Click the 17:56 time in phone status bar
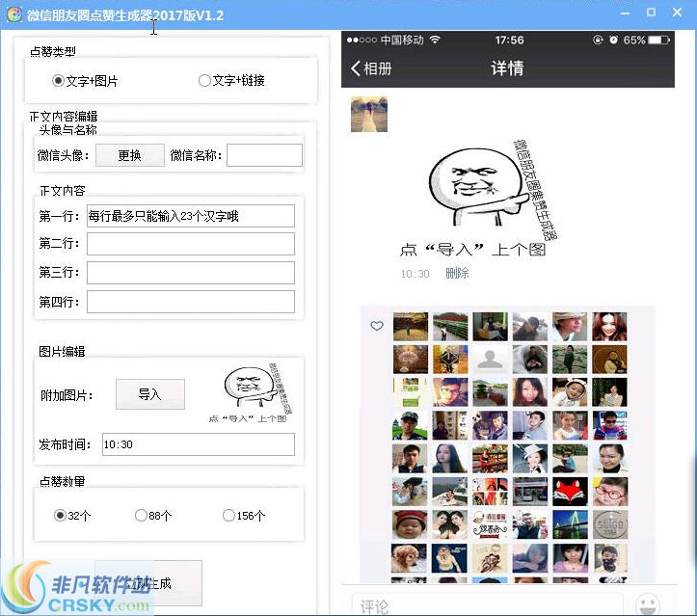Screen dimensions: 697x616 point(509,40)
